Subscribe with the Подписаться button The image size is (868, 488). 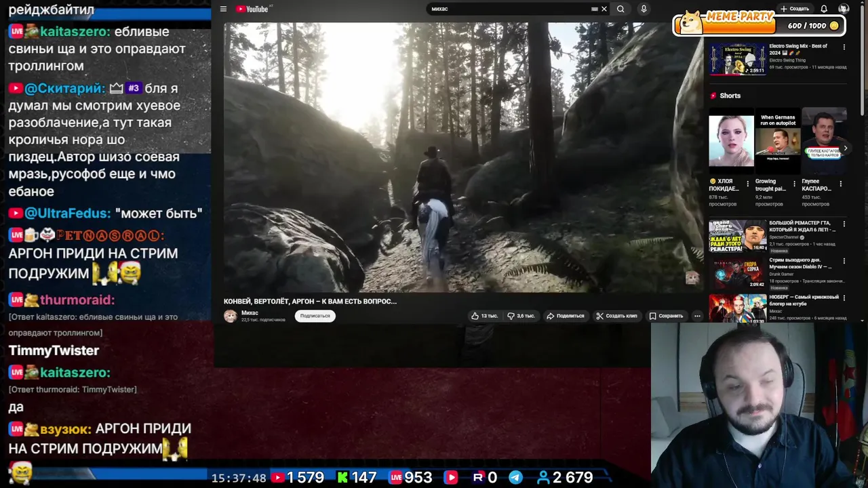point(315,316)
